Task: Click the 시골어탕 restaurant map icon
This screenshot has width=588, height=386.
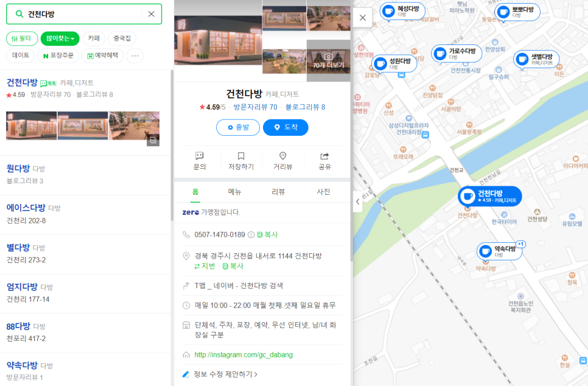Action: (x=451, y=102)
